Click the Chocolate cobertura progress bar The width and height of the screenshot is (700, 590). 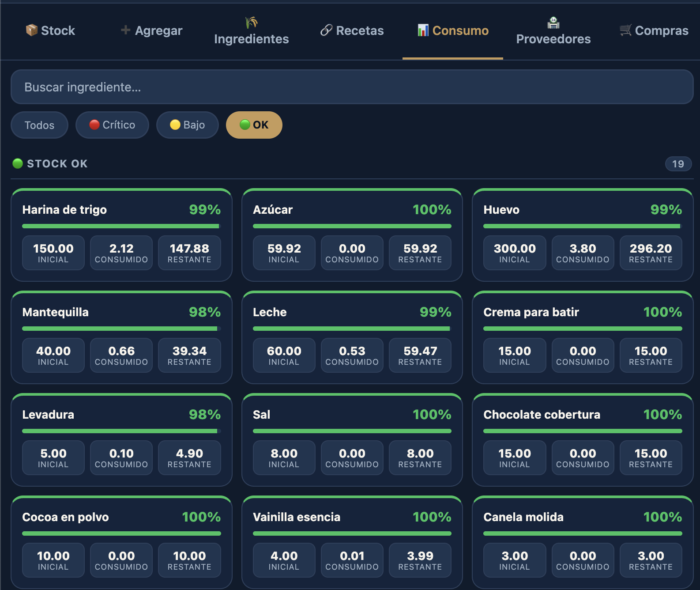[x=583, y=431]
